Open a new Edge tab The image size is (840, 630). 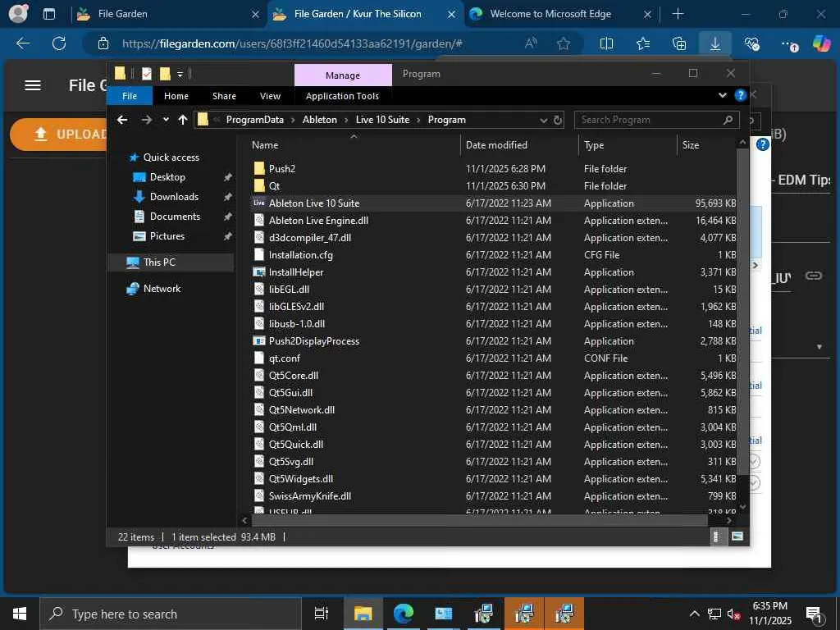click(678, 14)
